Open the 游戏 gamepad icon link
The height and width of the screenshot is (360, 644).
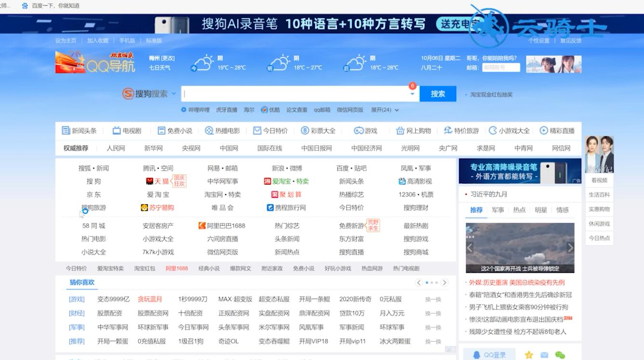366,131
